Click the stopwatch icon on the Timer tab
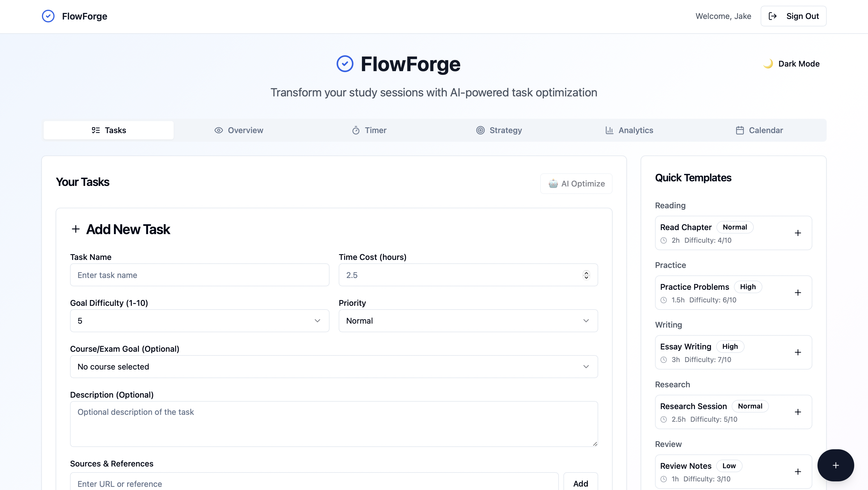Viewport: 868px width, 490px height. tap(356, 130)
